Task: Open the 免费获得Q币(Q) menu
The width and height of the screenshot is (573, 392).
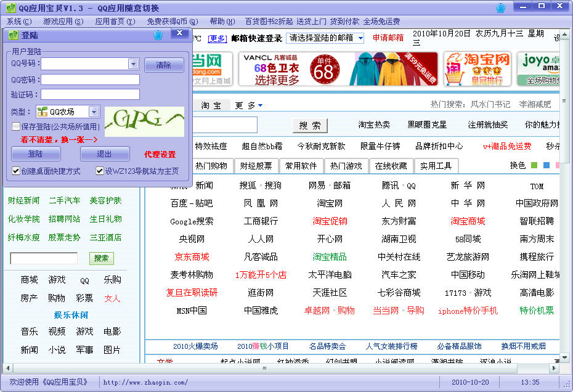Action: coord(173,22)
